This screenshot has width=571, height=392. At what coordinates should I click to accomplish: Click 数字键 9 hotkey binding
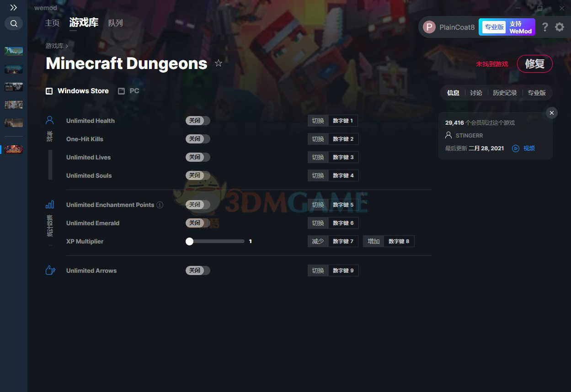point(343,270)
